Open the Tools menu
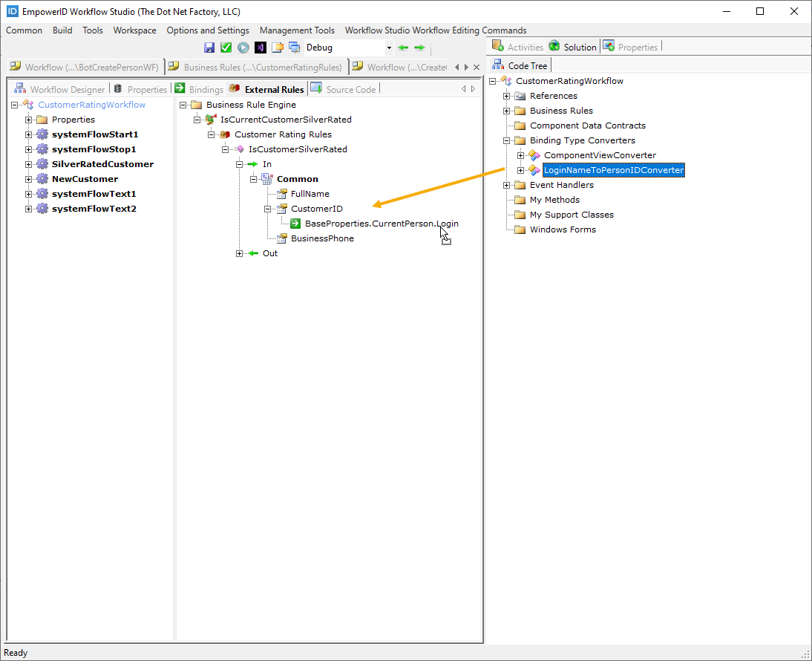 point(93,30)
